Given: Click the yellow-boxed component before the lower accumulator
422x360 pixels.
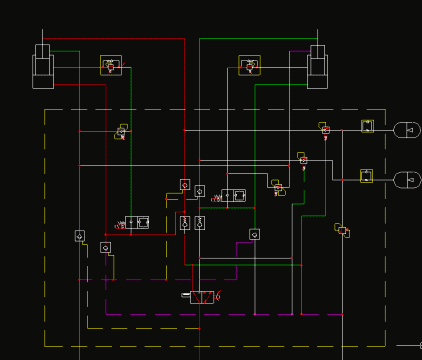Looking at the screenshot, I should (x=366, y=176).
